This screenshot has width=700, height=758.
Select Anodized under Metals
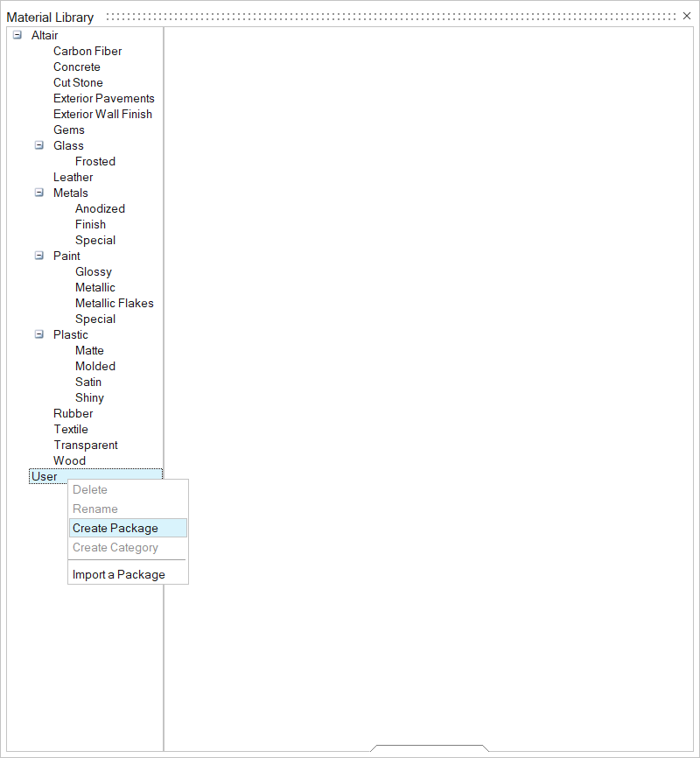click(x=100, y=208)
